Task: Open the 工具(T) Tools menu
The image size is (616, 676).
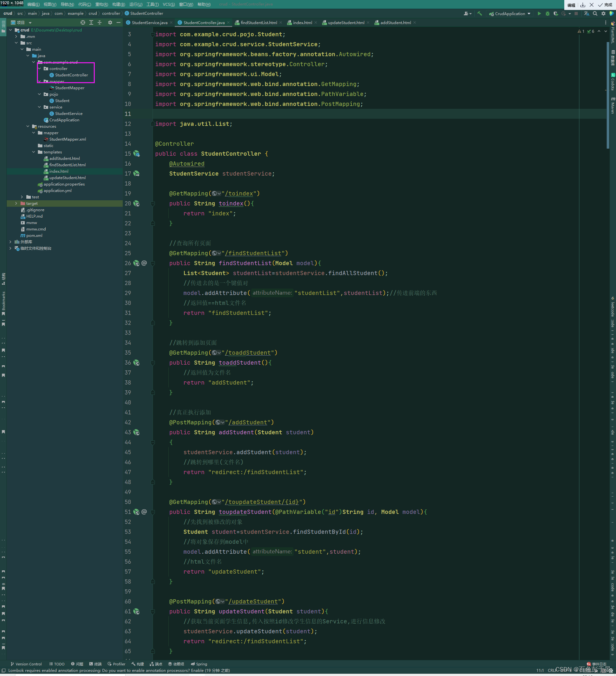Action: point(153,4)
